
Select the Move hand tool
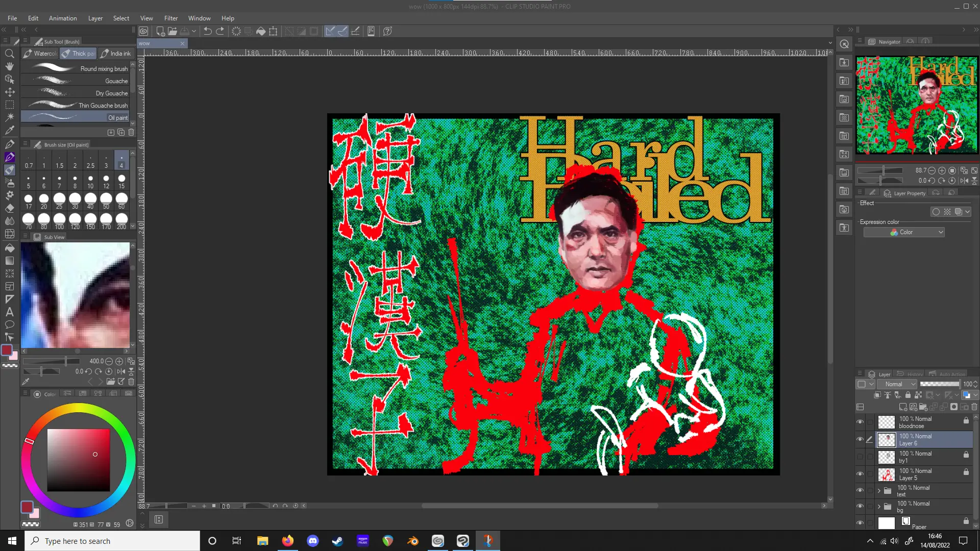(x=9, y=66)
